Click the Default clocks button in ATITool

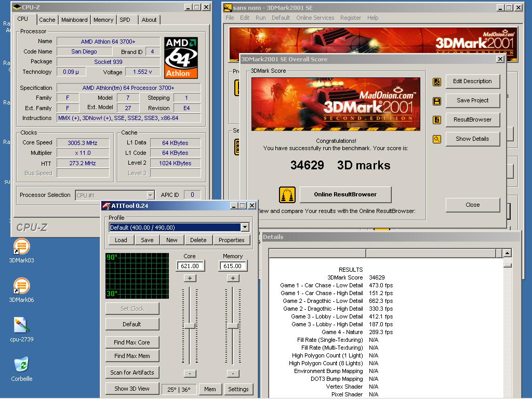132,324
